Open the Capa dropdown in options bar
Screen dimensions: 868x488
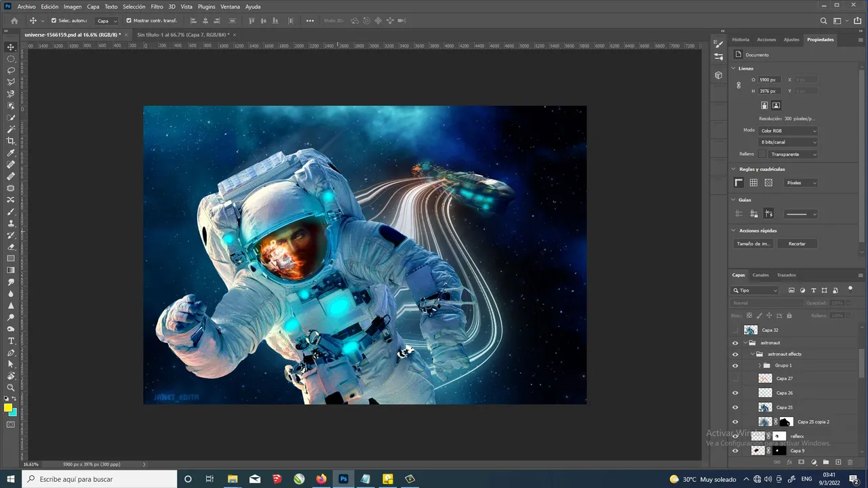coord(106,21)
